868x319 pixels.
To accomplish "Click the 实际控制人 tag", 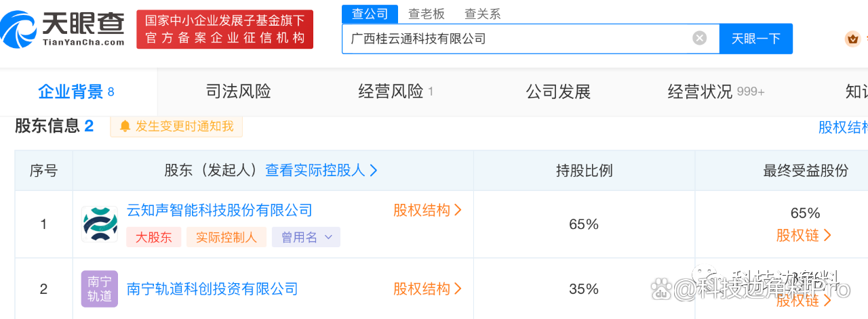I will [x=226, y=237].
